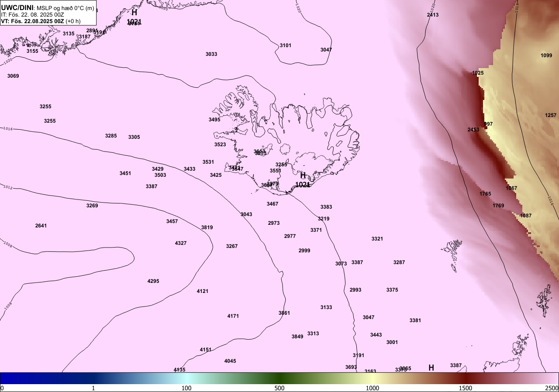
Task: Click the value 2413 near top right
Action: pos(433,15)
